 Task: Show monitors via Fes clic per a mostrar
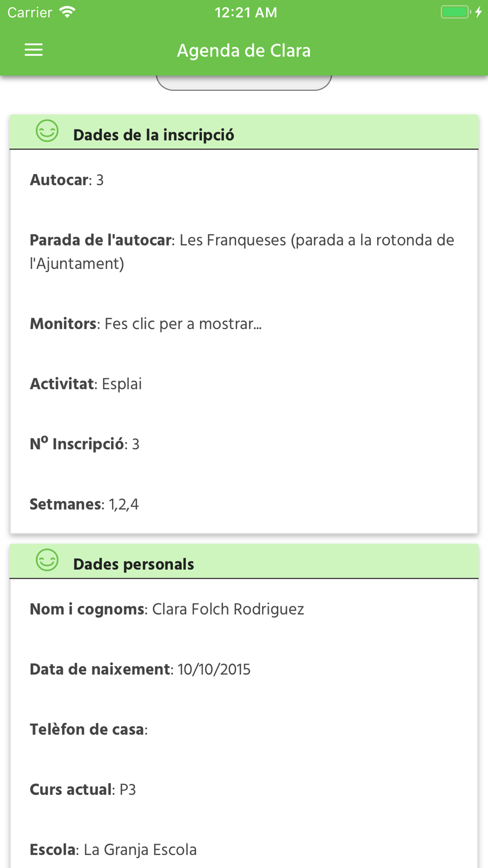[183, 324]
